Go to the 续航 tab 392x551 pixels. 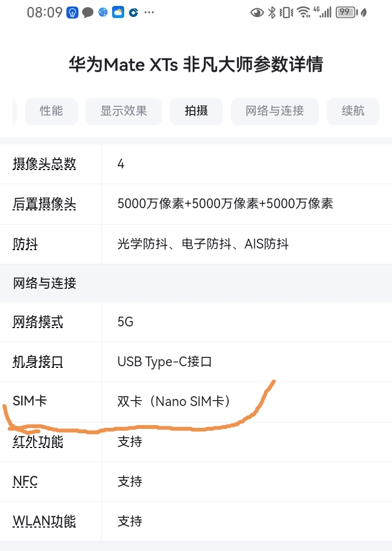[353, 111]
